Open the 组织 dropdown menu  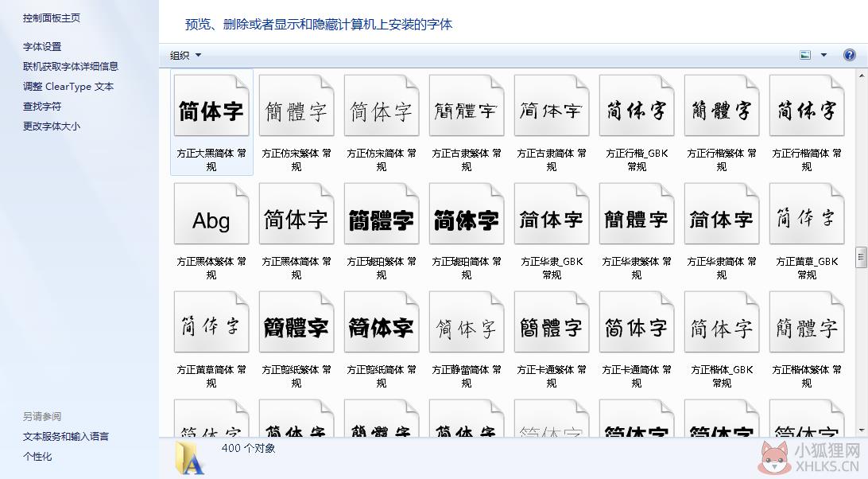[x=185, y=56]
